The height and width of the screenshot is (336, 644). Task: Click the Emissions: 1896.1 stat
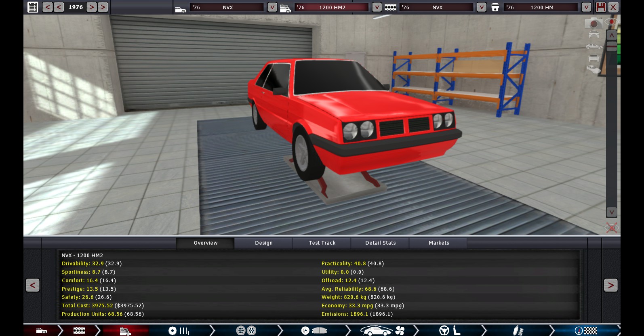357,314
